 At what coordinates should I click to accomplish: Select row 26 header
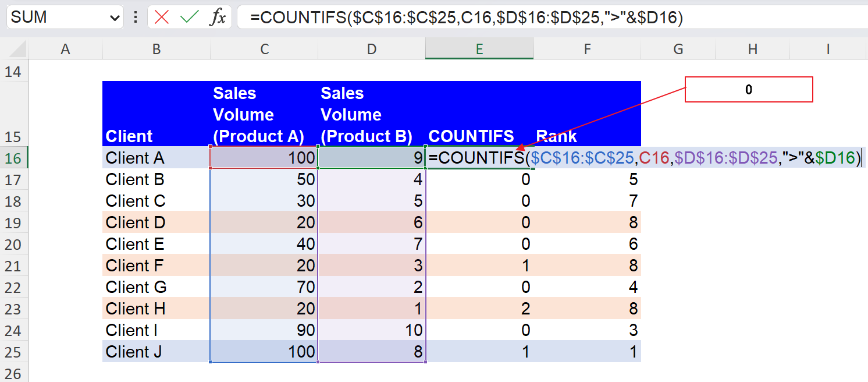(x=14, y=373)
